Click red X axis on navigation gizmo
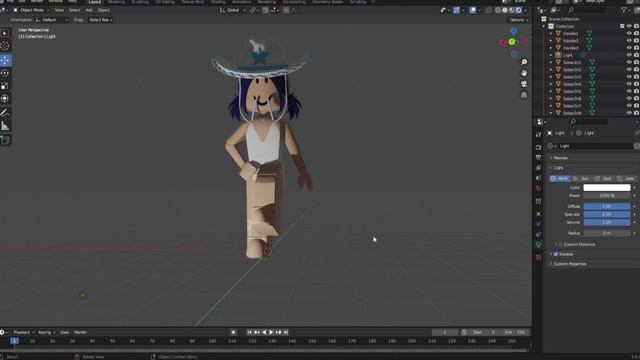This screenshot has width=640, height=360. pos(503,43)
